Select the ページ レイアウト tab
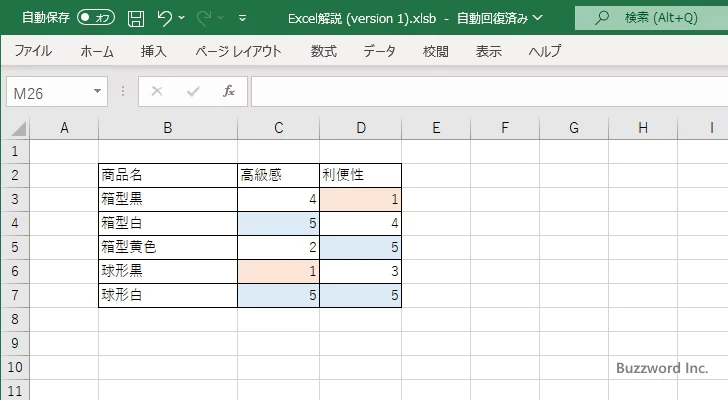728x400 pixels. click(x=238, y=51)
